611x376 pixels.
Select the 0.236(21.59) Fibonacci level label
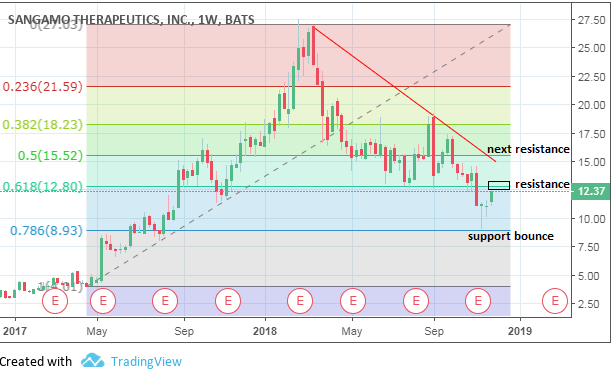(42, 86)
